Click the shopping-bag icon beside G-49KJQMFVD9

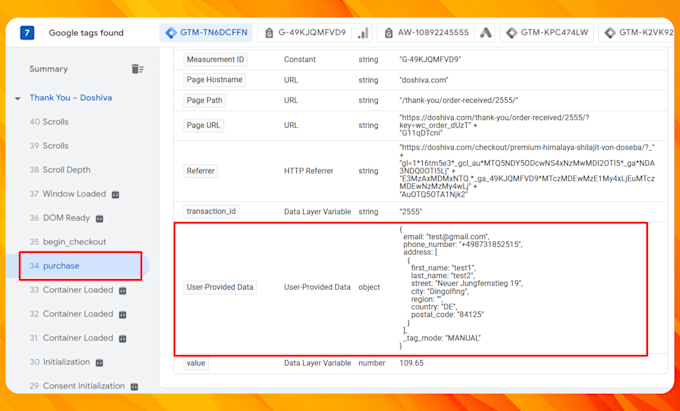tap(269, 33)
